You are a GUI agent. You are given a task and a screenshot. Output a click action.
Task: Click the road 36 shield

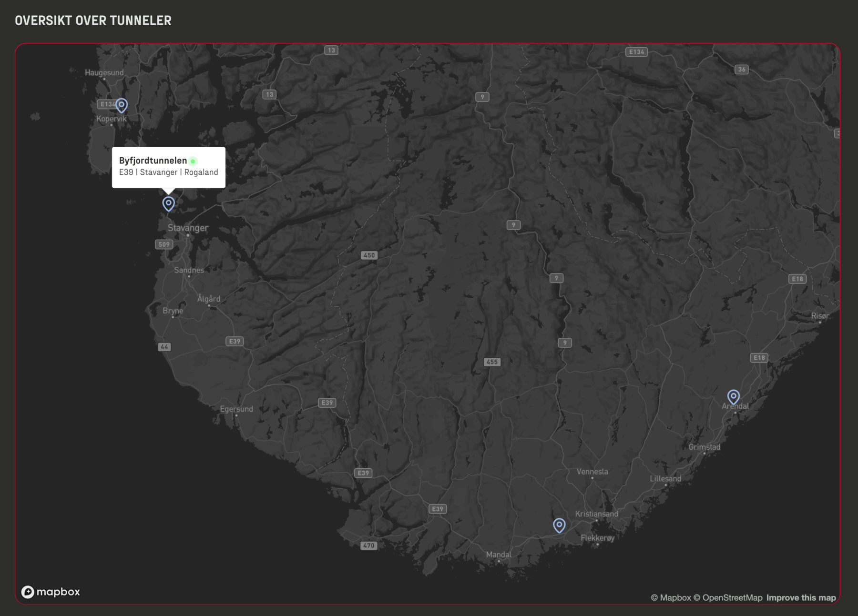pos(742,70)
